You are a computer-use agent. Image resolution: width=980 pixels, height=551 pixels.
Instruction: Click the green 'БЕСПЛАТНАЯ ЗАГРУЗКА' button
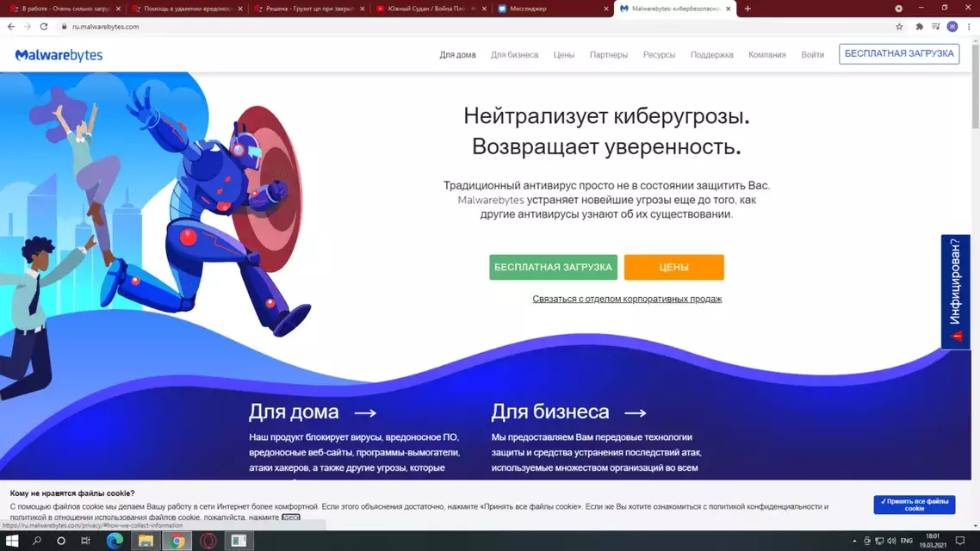click(x=553, y=268)
